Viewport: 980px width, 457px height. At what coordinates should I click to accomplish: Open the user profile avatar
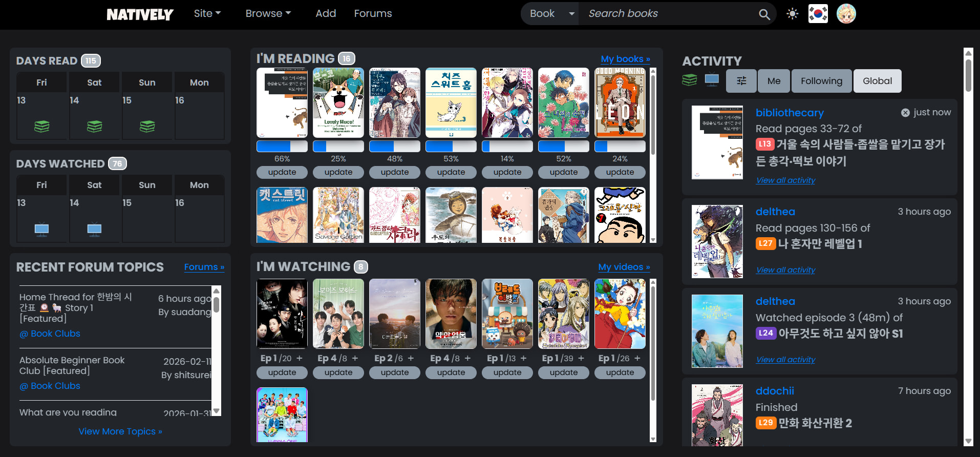click(846, 14)
